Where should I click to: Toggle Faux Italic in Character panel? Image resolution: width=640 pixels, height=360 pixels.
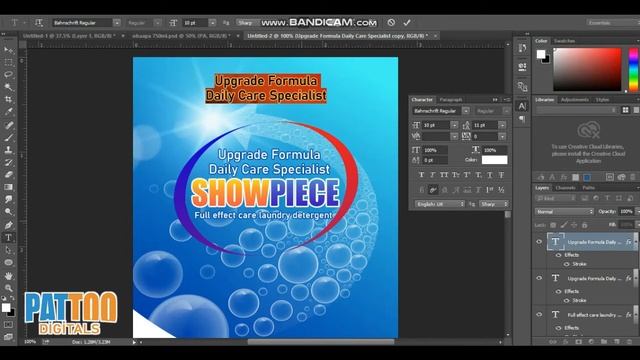tap(433, 175)
